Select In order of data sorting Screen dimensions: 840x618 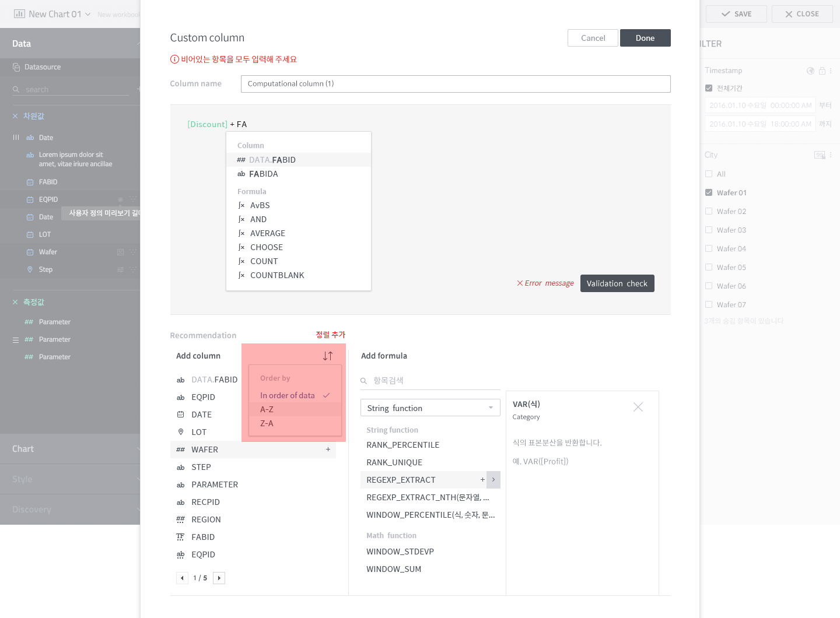[x=295, y=395]
